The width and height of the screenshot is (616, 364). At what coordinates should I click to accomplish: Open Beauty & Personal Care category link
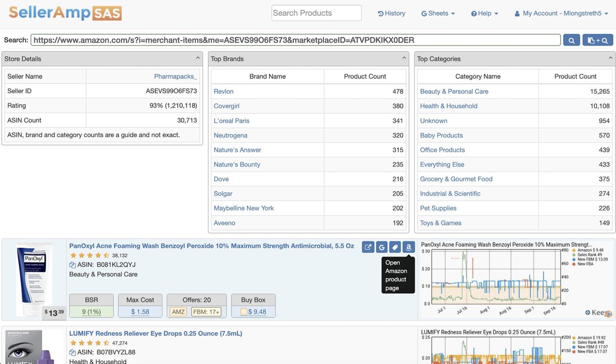(454, 91)
